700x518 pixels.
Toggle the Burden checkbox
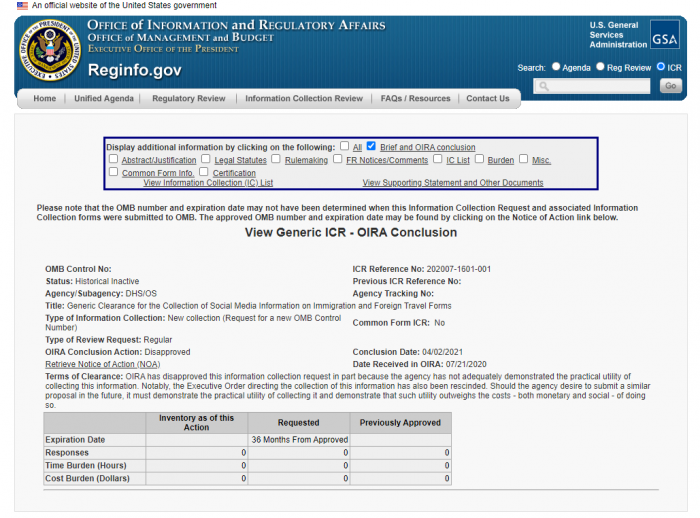coord(479,159)
